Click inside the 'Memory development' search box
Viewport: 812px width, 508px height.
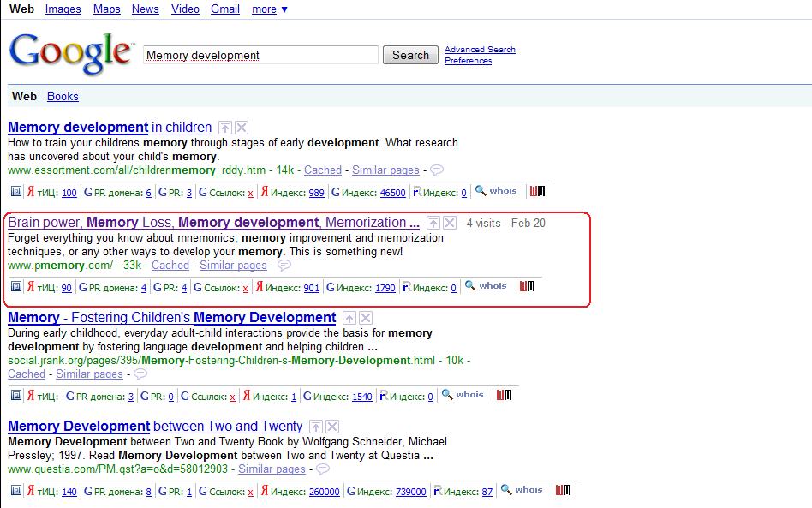tap(260, 55)
